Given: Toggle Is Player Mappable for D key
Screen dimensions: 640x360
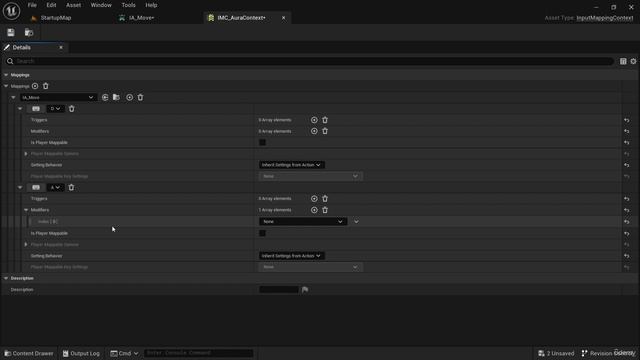Looking at the screenshot, I should [x=262, y=142].
